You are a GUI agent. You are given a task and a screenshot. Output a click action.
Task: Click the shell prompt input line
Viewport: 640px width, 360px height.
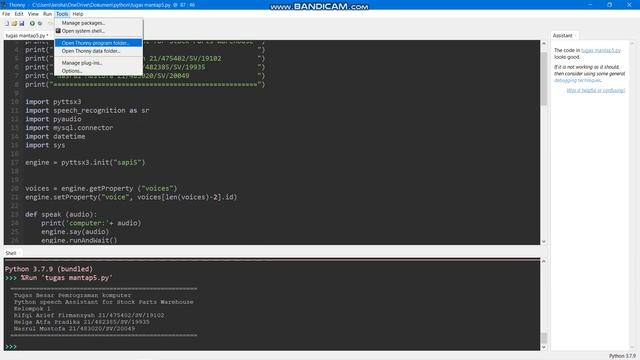272,347
